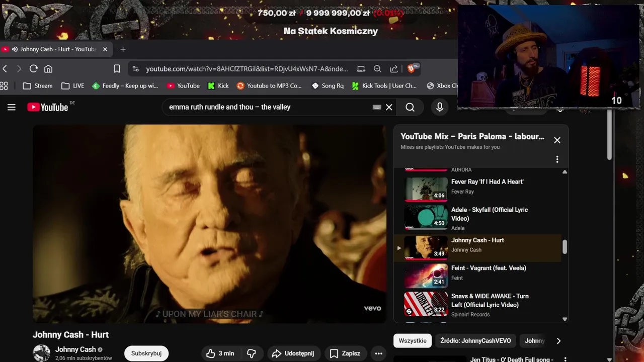Like the video
Viewport: 644px width, 362px height.
click(220, 353)
